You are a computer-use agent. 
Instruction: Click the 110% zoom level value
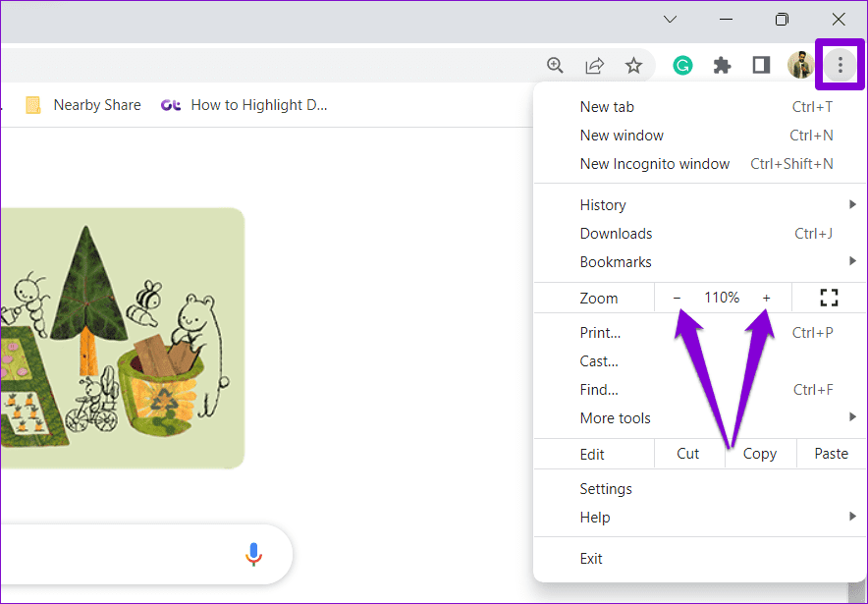pyautogui.click(x=722, y=298)
